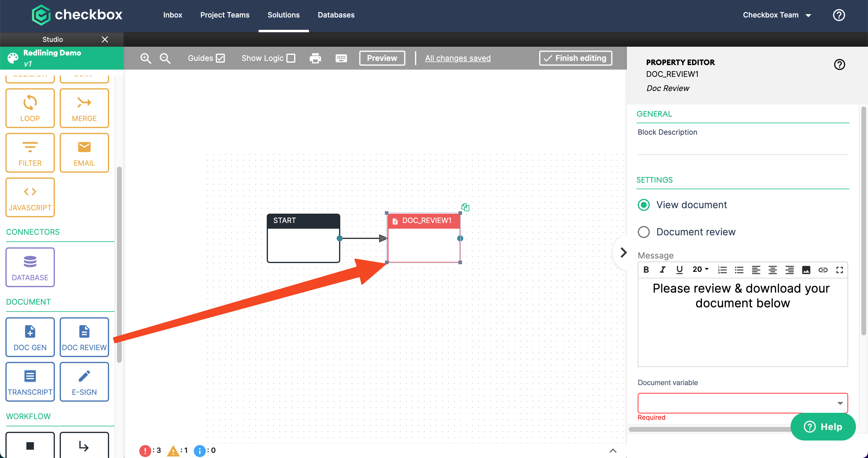Viewport: 868px width, 458px height.
Task: Open the top navigation help icon
Action: click(839, 15)
